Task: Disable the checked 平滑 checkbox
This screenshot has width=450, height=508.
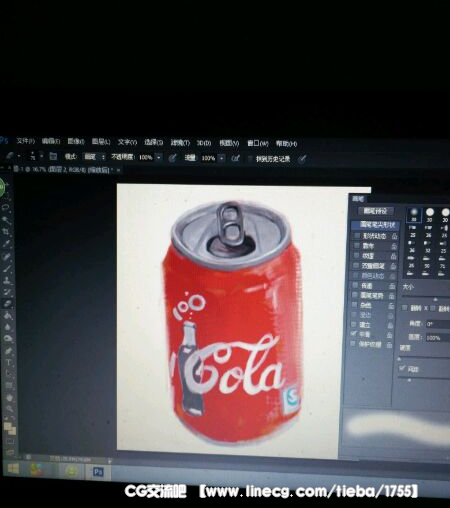Action: [x=354, y=334]
